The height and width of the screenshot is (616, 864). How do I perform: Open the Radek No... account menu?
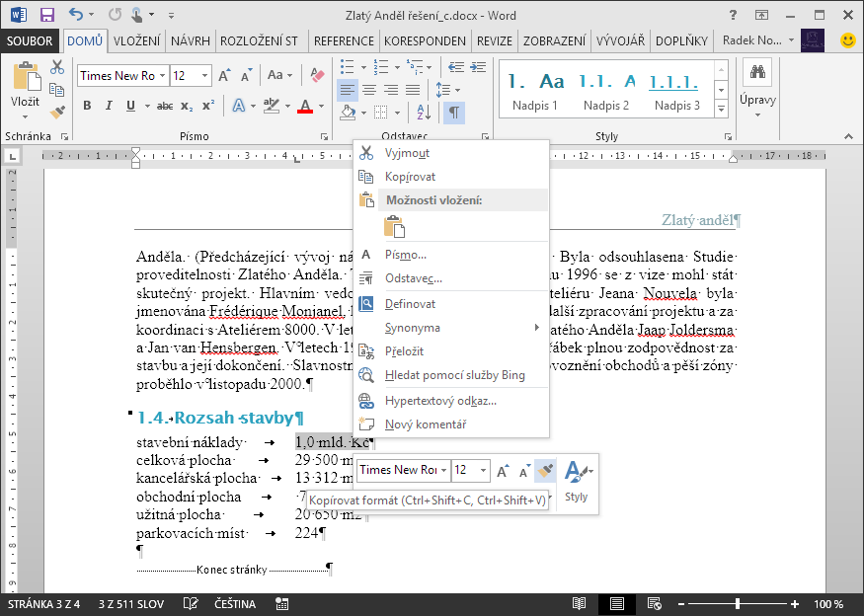(757, 40)
